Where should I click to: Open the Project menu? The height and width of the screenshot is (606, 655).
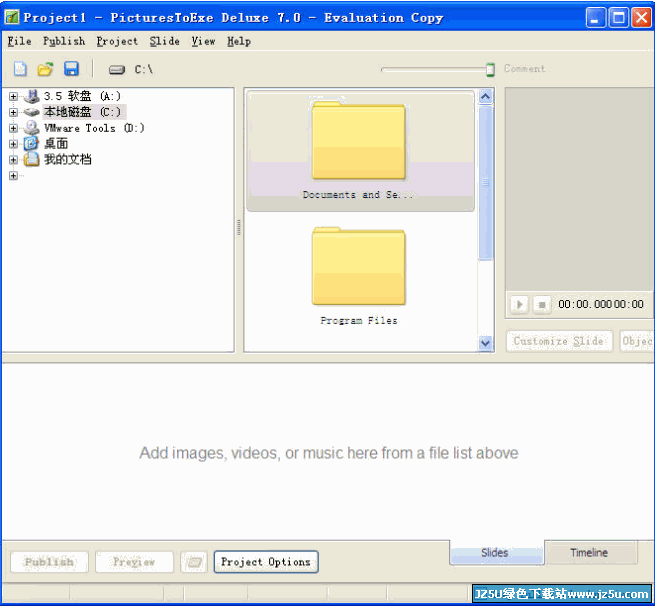coord(117,41)
